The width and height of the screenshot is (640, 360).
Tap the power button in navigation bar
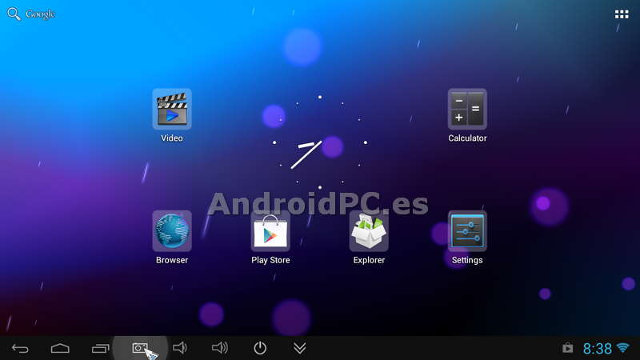[260, 348]
